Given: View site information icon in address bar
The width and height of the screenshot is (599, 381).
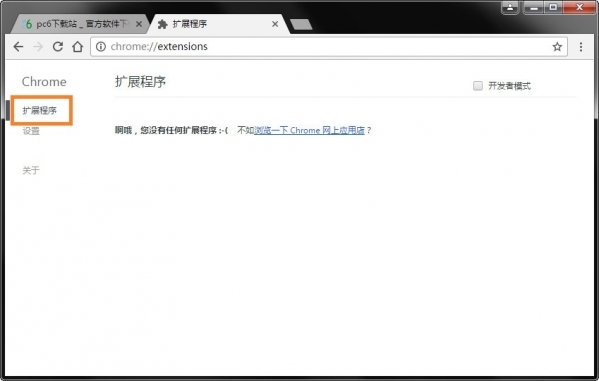Looking at the screenshot, I should (101, 47).
